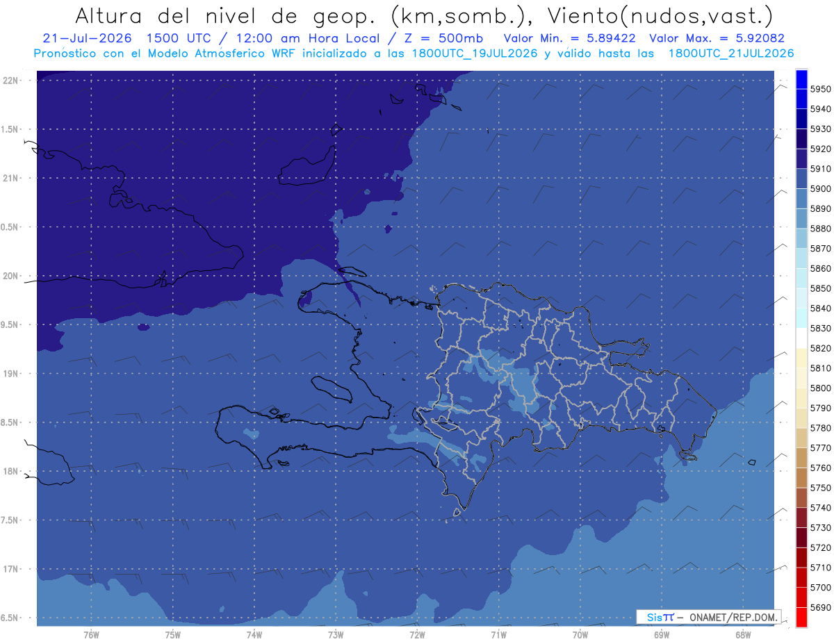834x644 pixels.
Task: Click the legend swatch between 5890 and 5880
Action: tap(801, 219)
